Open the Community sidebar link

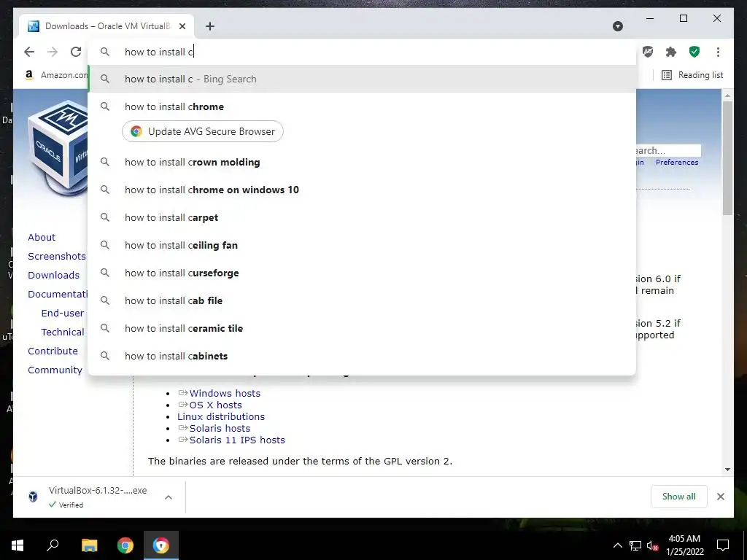click(x=55, y=370)
